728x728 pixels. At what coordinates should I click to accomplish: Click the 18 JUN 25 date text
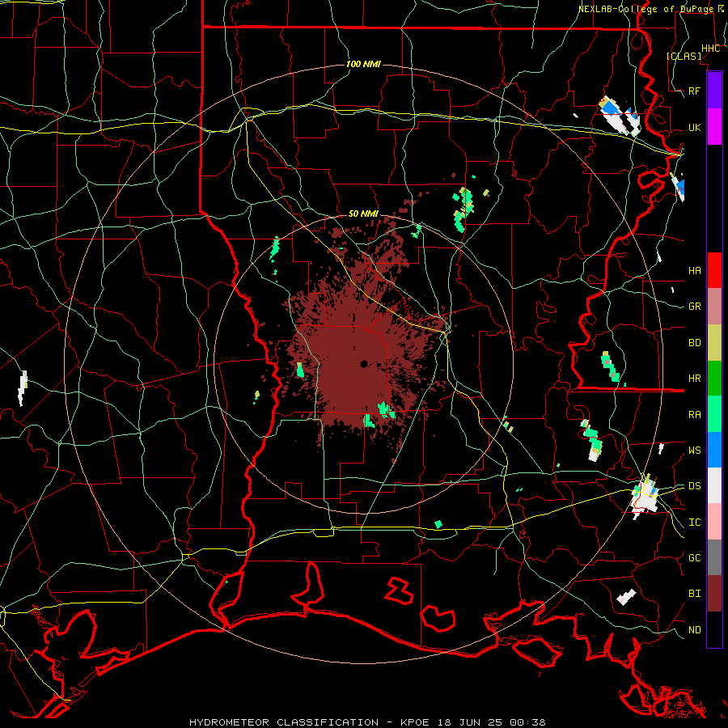[x=470, y=722]
